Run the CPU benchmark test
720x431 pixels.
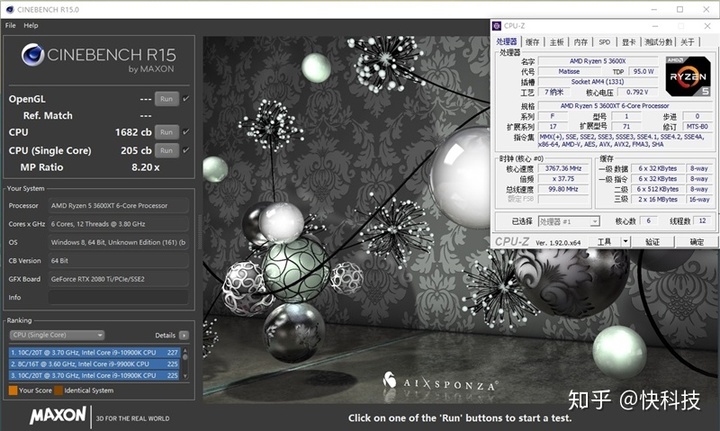166,132
